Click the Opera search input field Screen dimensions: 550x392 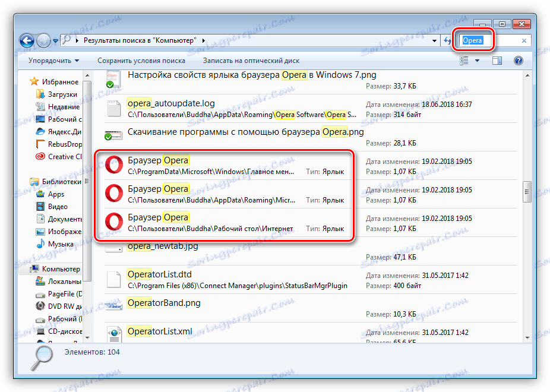489,40
